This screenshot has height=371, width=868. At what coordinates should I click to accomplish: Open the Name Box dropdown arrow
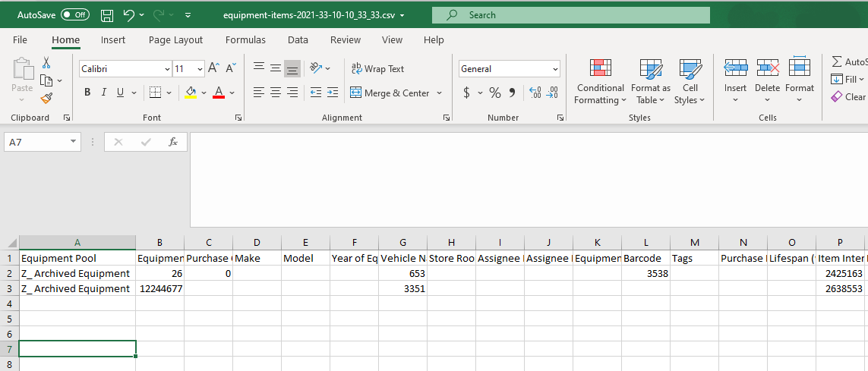(x=73, y=142)
